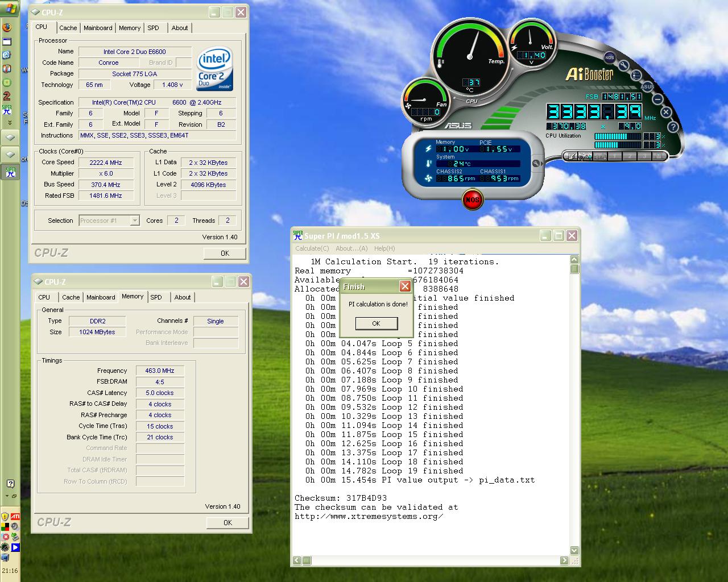
Task: Click the AI Booster list options icon
Action: tap(636, 75)
